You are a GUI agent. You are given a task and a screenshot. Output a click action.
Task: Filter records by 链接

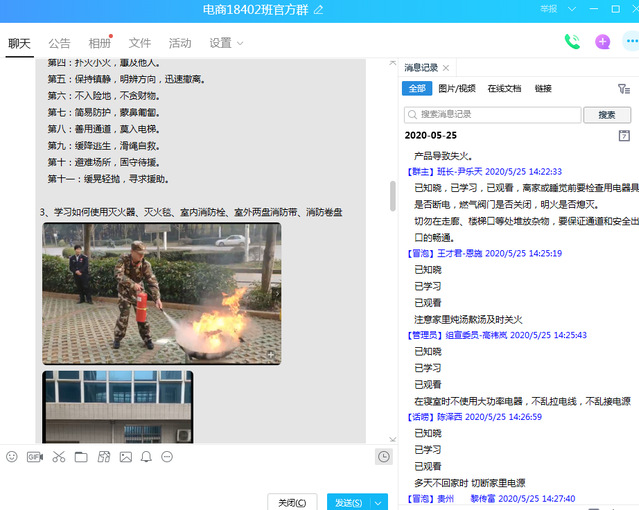point(543,88)
